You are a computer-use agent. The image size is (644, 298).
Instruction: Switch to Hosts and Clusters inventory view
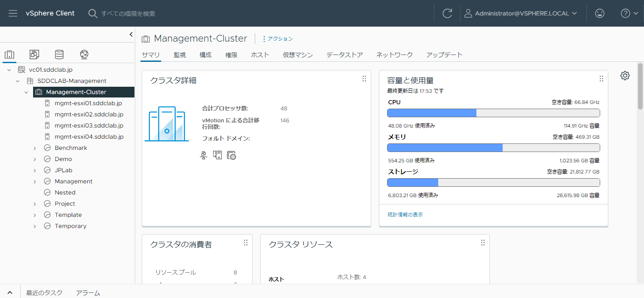9,55
